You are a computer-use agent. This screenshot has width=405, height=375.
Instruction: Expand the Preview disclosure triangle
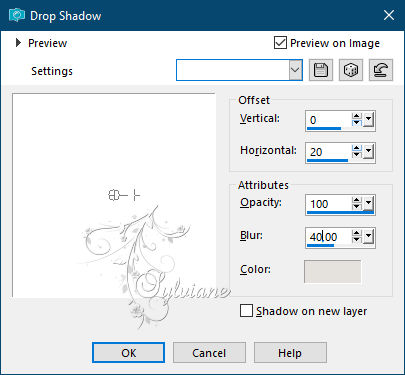tap(18, 43)
